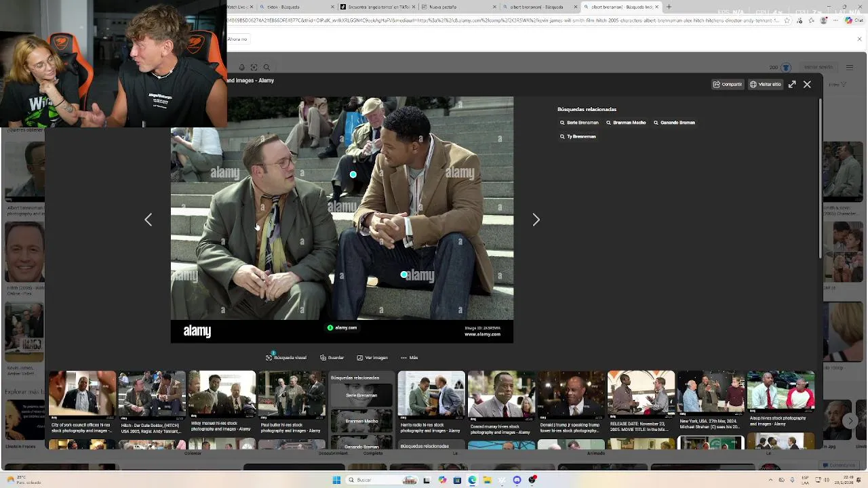Open the Bing hamburger menu

coord(849,67)
